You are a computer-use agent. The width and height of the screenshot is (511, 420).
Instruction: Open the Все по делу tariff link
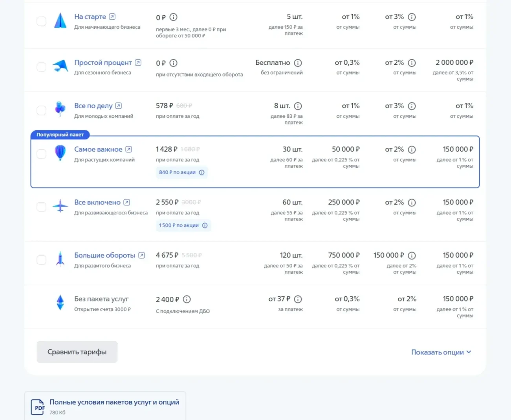pyautogui.click(x=93, y=106)
